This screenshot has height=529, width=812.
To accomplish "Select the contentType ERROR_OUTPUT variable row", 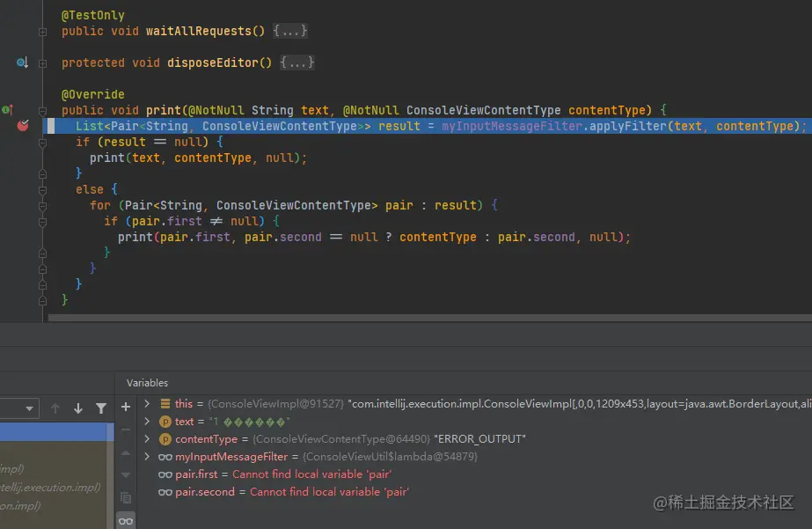I will 474,439.
